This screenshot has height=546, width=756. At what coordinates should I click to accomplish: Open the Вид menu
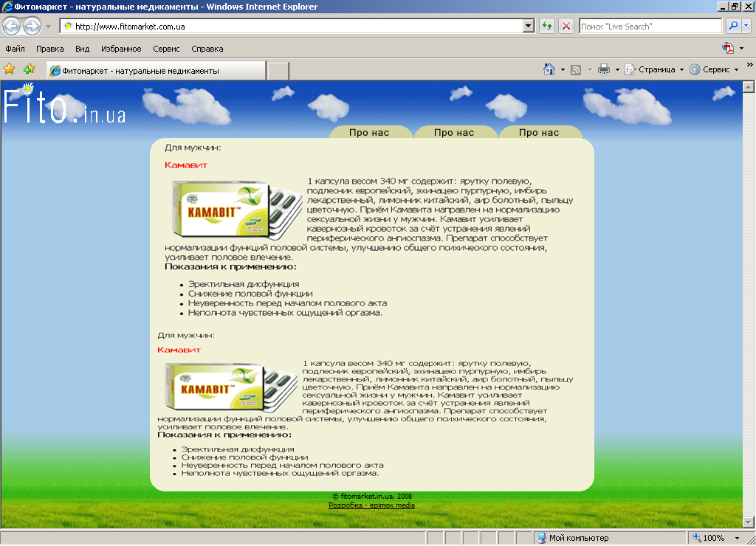83,49
